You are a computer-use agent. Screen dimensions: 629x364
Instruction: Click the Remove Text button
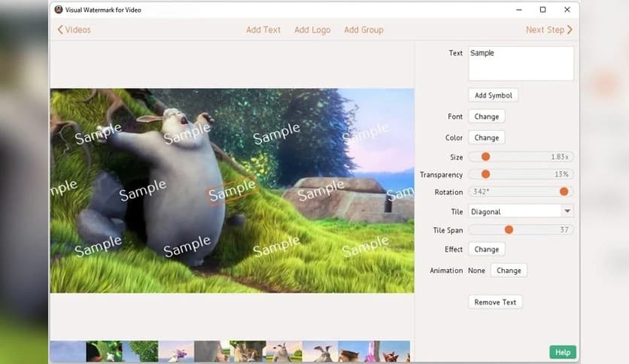click(495, 302)
